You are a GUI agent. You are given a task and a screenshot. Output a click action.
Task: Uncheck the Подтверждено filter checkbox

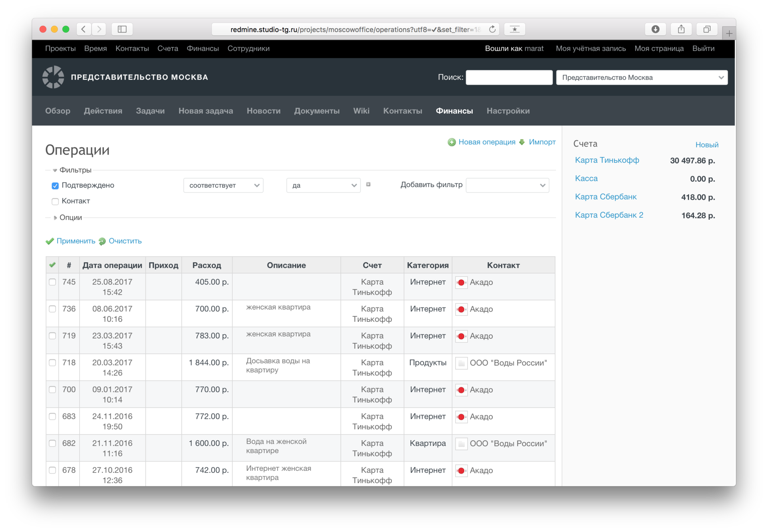click(55, 185)
